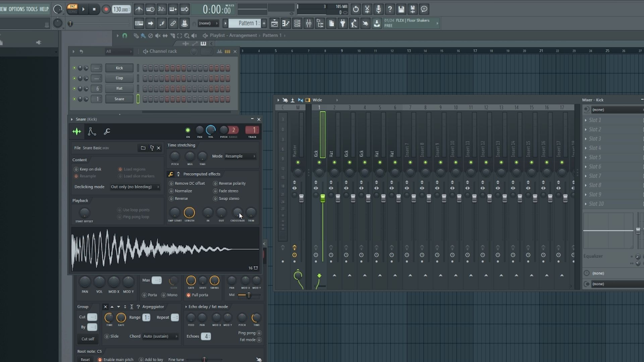Open mixer Slot 1 effect slot
The image size is (644, 362).
pyautogui.click(x=613, y=120)
